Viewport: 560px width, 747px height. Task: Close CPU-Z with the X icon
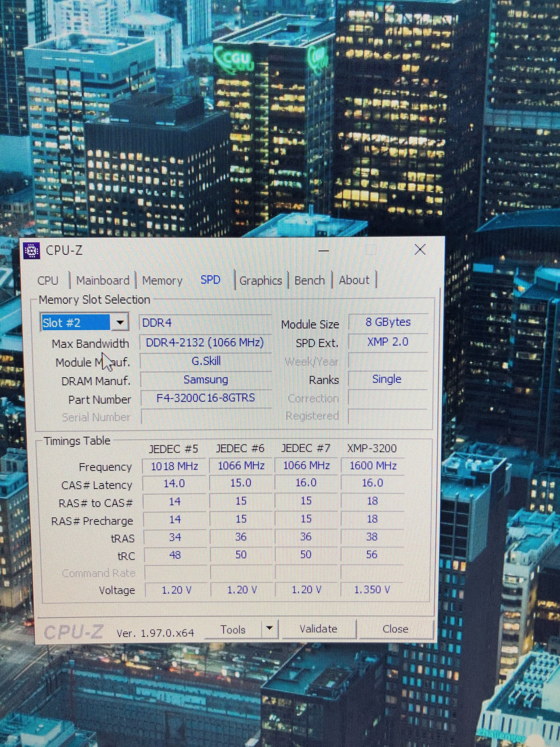pyautogui.click(x=420, y=250)
